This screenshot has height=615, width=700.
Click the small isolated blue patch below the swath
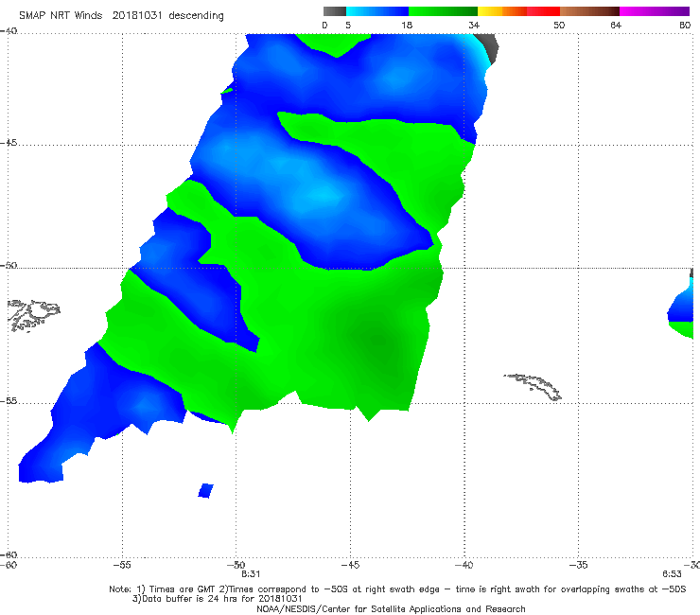(x=205, y=490)
